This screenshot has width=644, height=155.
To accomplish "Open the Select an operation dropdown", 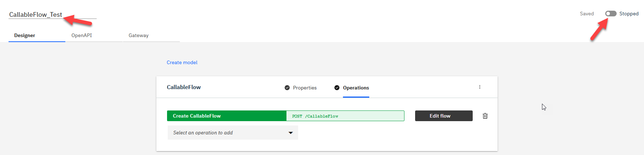I will point(232,133).
